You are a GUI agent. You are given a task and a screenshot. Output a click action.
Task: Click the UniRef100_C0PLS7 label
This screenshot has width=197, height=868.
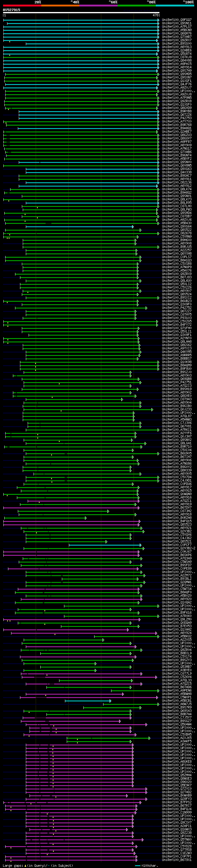177,257
